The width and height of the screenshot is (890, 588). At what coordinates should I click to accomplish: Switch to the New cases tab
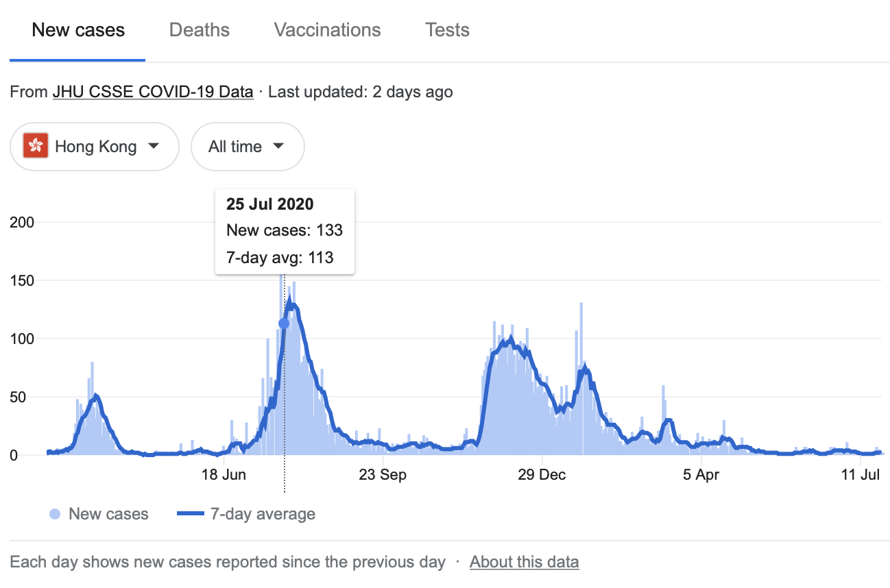(x=78, y=30)
